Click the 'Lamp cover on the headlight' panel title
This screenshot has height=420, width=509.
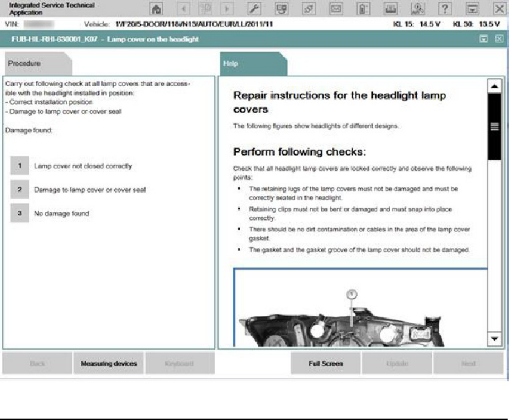153,39
